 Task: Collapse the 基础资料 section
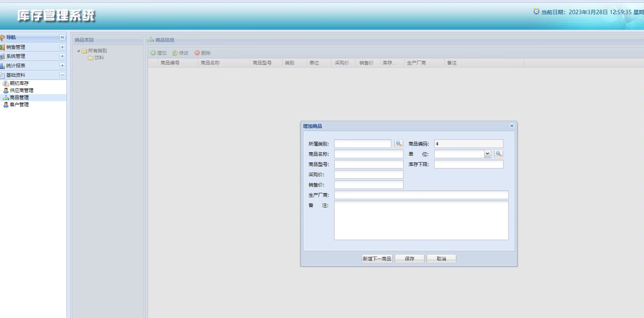pyautogui.click(x=62, y=75)
